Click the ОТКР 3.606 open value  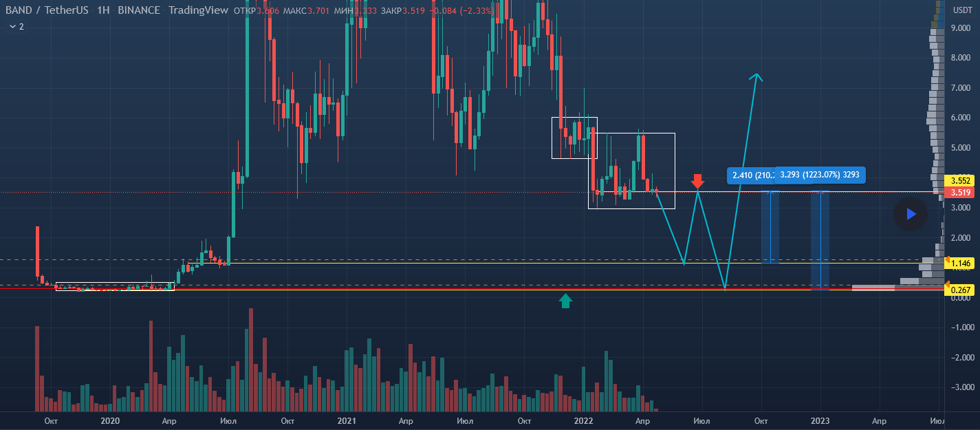click(x=257, y=10)
